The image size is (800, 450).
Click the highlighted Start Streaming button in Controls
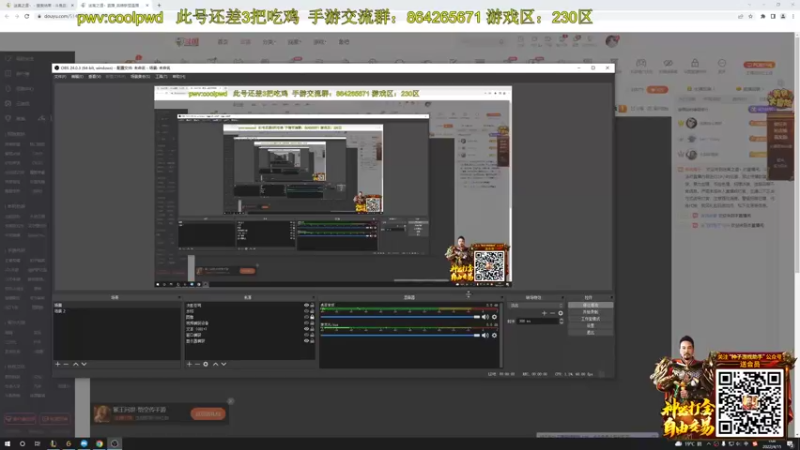[x=590, y=305]
